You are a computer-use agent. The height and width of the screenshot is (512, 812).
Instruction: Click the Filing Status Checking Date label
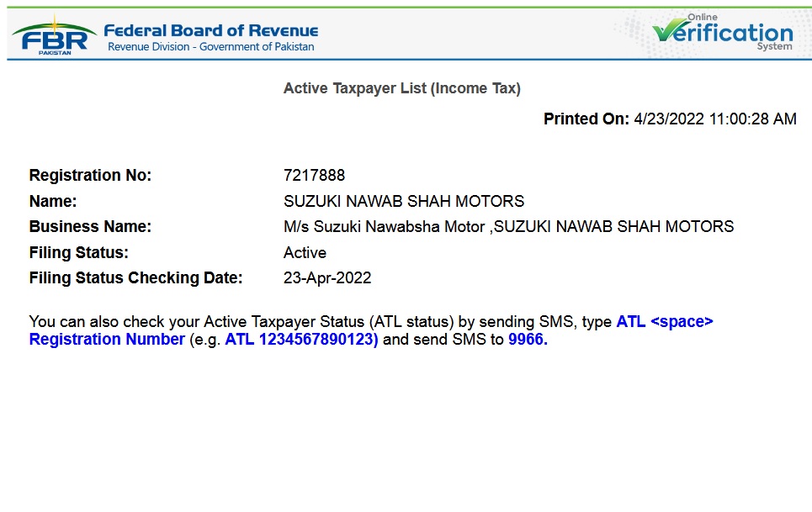point(135,278)
